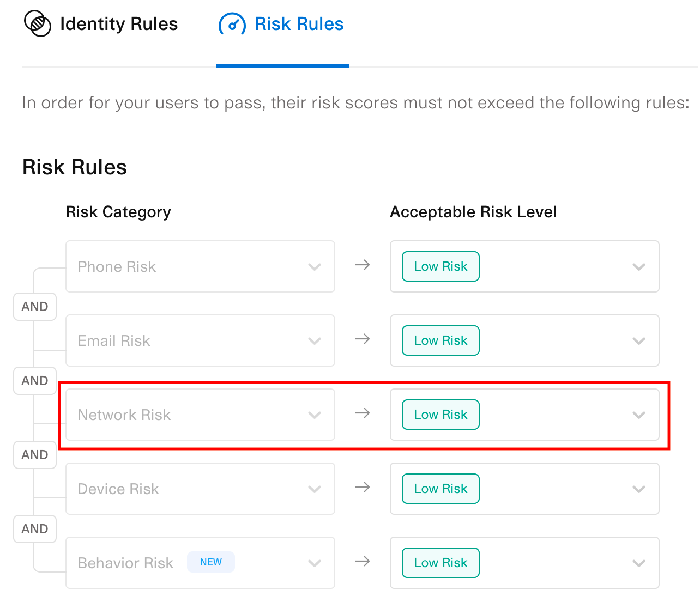The width and height of the screenshot is (700, 596).
Task: Click the Identity Rules circular icon
Action: click(x=37, y=23)
